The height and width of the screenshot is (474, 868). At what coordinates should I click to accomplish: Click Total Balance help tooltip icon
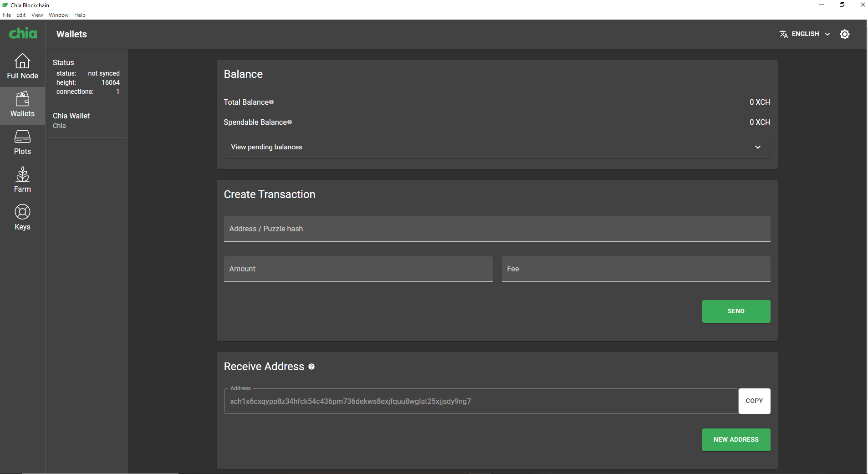(x=271, y=102)
